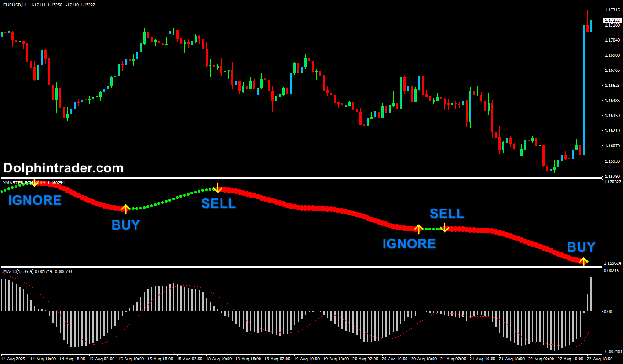Click the EURUSD,H1 chart title text

15,5
